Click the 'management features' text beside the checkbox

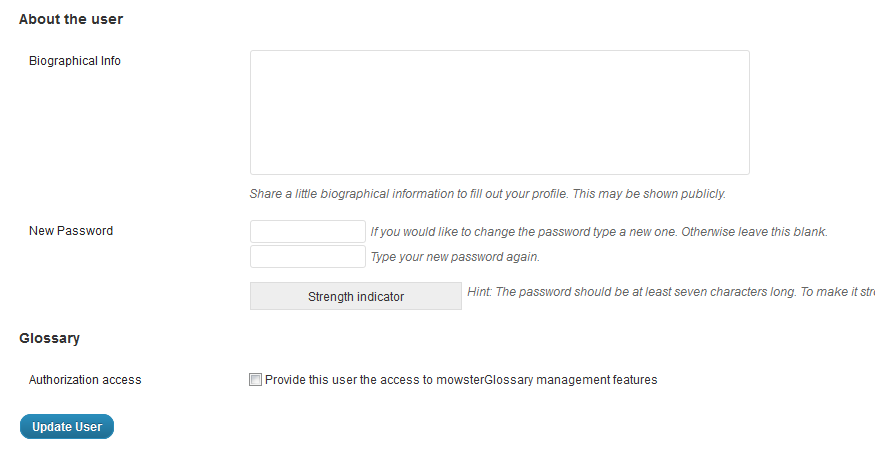click(603, 380)
